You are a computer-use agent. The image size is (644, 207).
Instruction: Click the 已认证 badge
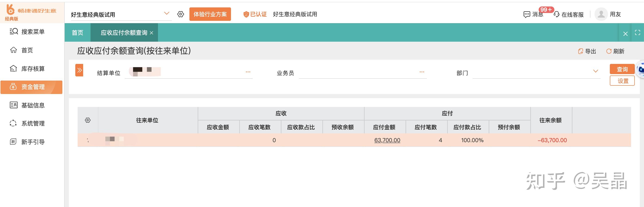pos(255,14)
